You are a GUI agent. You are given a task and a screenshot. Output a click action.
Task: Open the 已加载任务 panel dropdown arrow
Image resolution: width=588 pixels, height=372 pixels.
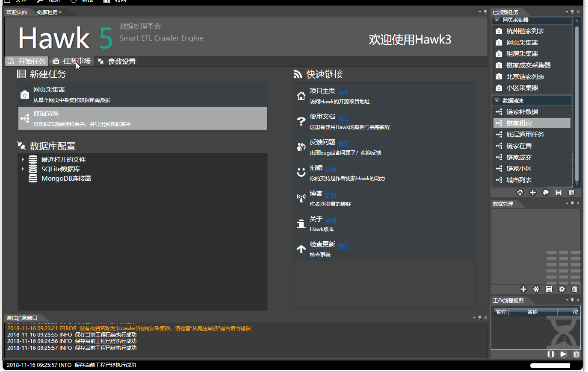(x=567, y=12)
